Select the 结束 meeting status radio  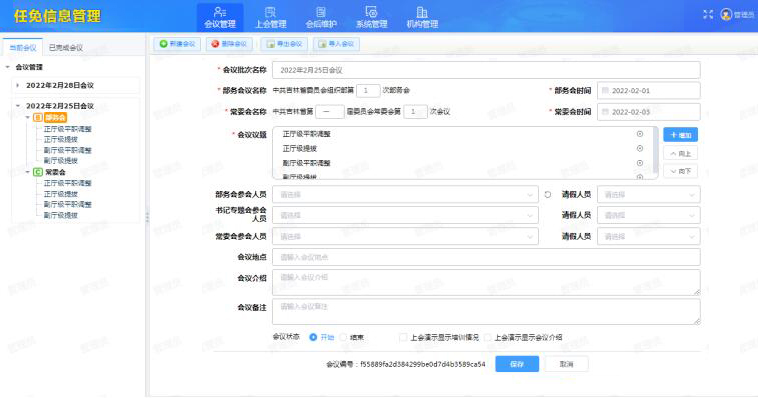click(x=343, y=337)
